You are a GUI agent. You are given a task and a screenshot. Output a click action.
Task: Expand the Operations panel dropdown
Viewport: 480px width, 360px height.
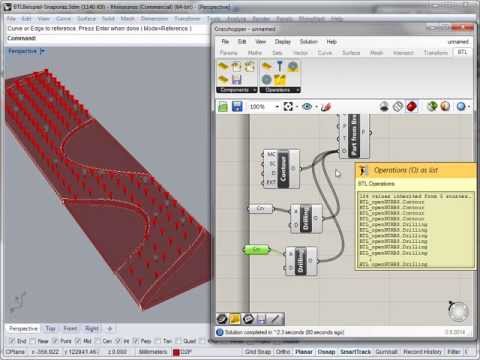[x=298, y=90]
